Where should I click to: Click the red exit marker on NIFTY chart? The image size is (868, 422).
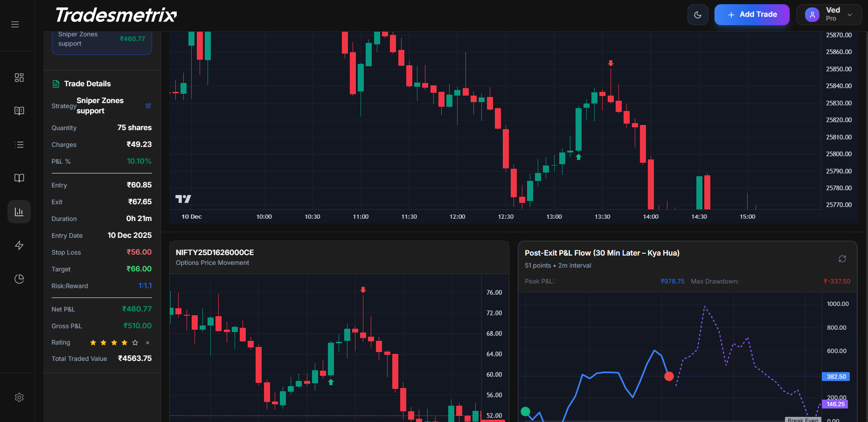(x=611, y=63)
